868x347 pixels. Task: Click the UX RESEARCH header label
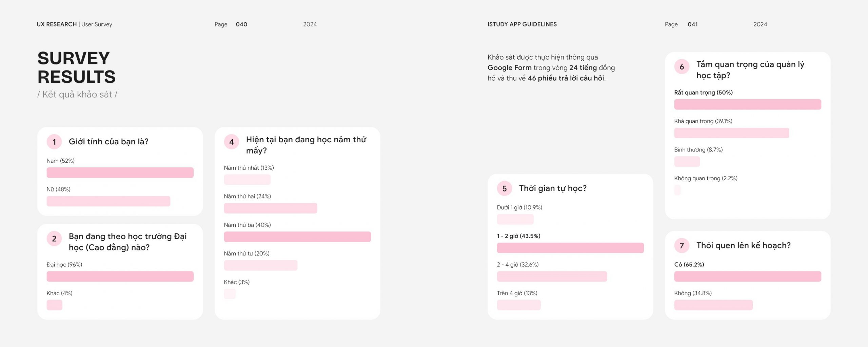pyautogui.click(x=57, y=24)
